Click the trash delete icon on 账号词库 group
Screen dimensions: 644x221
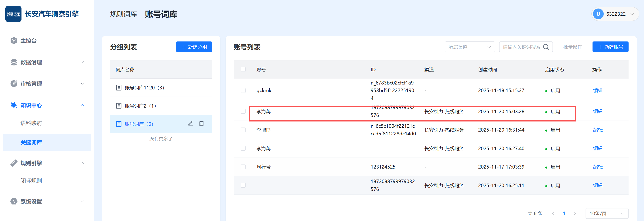[201, 124]
